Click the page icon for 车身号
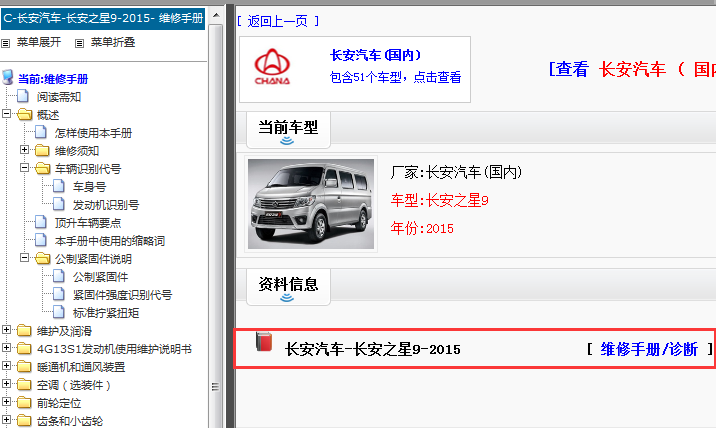Image resolution: width=716 pixels, height=428 pixels. [x=59, y=186]
